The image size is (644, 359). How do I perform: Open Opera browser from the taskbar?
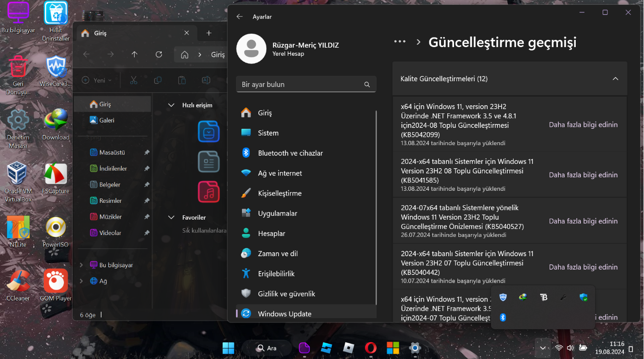(x=370, y=347)
